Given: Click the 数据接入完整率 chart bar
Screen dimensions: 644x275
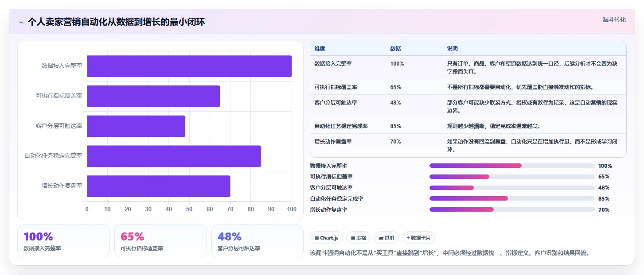Looking at the screenshot, I should tap(189, 66).
